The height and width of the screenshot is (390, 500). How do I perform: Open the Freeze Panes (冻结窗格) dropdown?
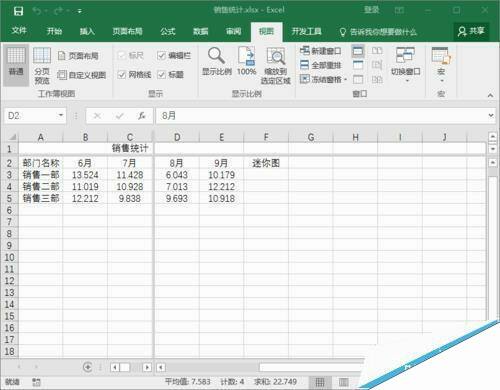point(323,79)
